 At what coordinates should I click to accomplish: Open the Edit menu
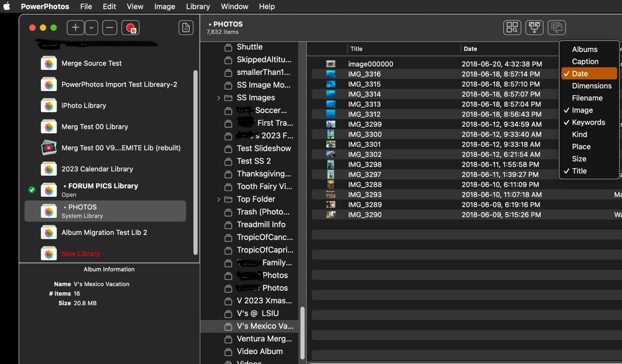[109, 7]
